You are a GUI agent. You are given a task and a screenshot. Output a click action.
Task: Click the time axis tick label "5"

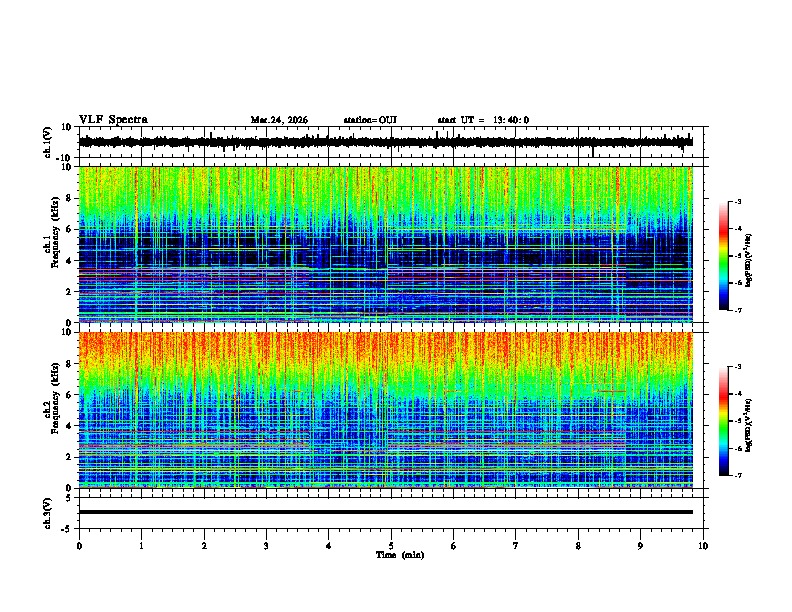(x=391, y=546)
